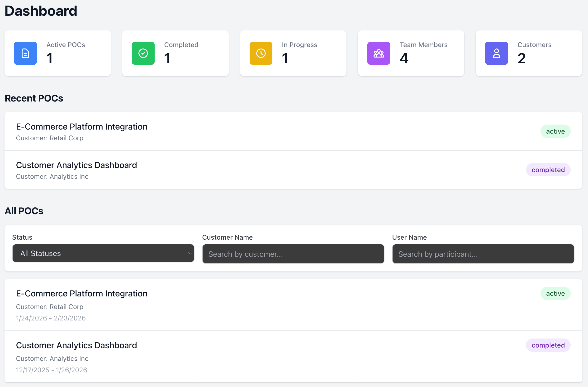Select the Recent POCs section heading
The image size is (588, 387).
pyautogui.click(x=34, y=98)
